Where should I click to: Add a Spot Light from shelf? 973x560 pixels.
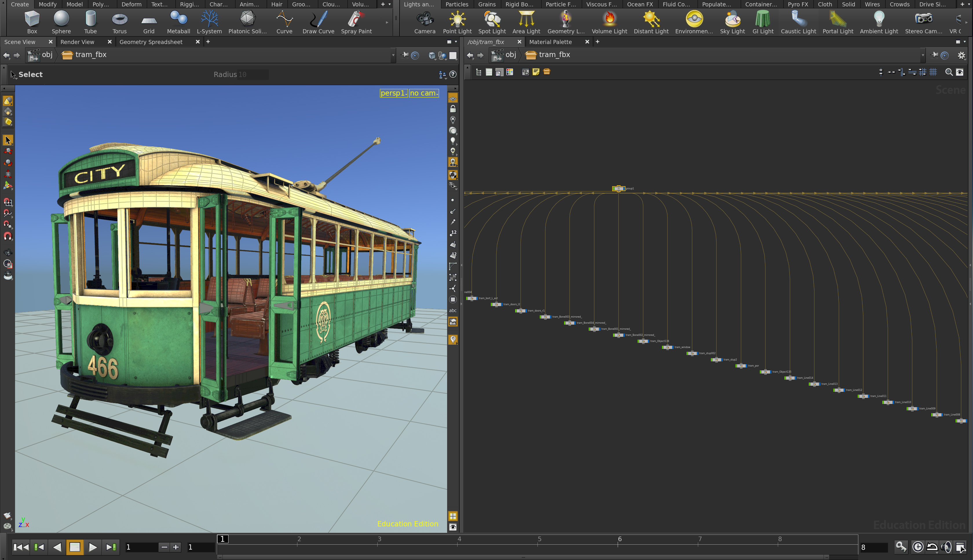click(492, 22)
